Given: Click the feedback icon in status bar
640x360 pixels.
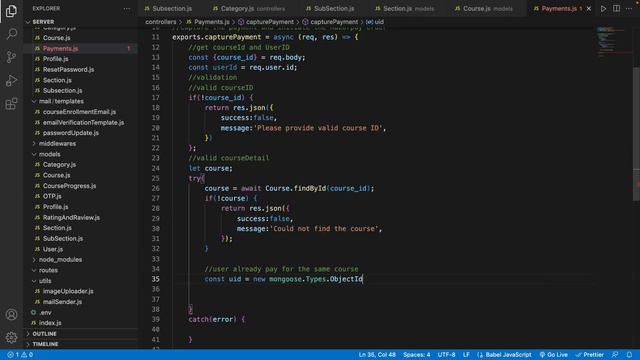Looking at the screenshot, I should coord(615,355).
